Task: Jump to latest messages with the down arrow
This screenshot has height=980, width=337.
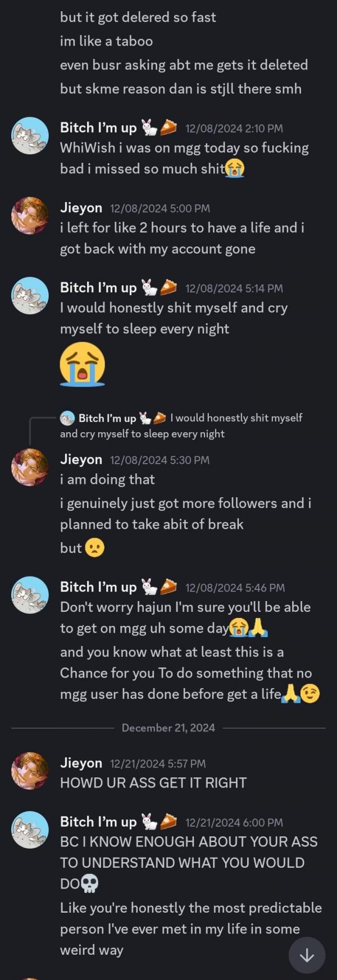Action: coord(307,955)
